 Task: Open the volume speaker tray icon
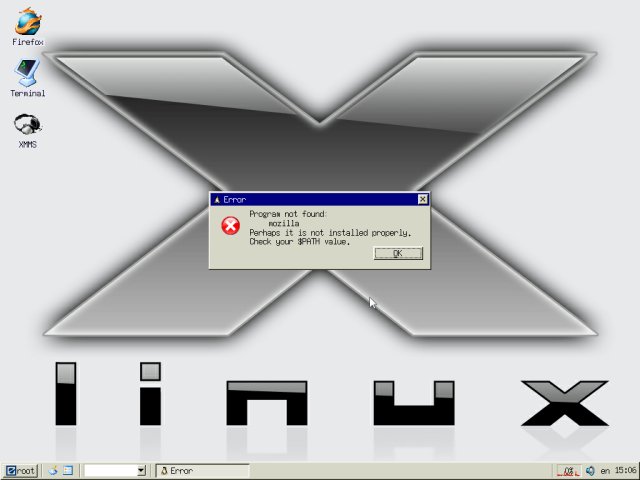pos(590,471)
